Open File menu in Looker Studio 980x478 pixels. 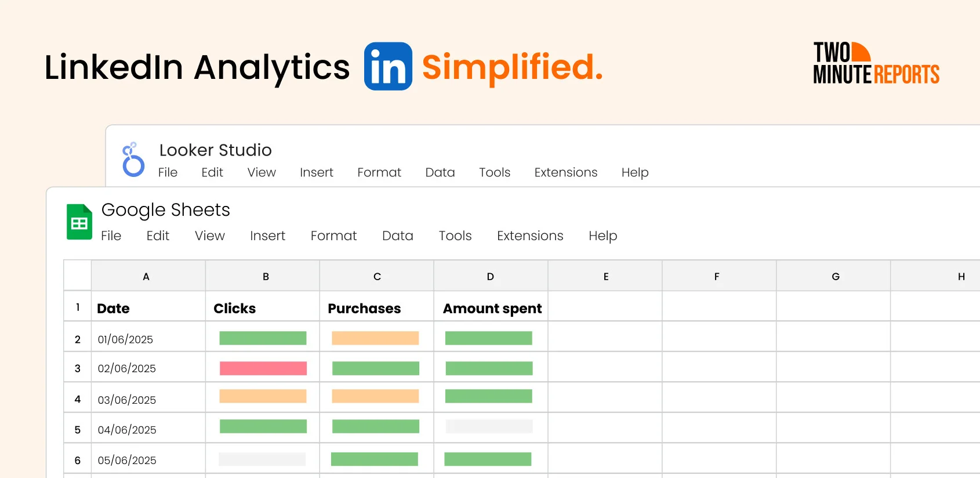pos(168,172)
